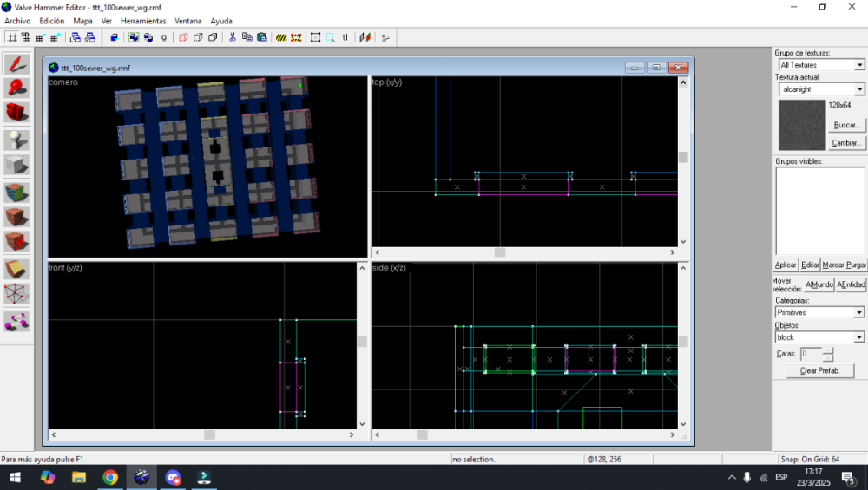Click the alcanight texture preview swatch
Image resolution: width=868 pixels, height=490 pixels.
802,125
